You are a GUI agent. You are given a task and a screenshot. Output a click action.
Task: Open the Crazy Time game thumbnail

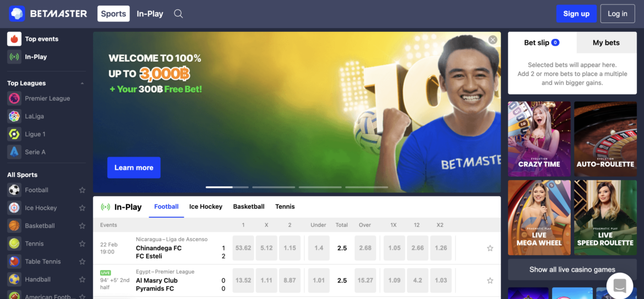(x=539, y=139)
